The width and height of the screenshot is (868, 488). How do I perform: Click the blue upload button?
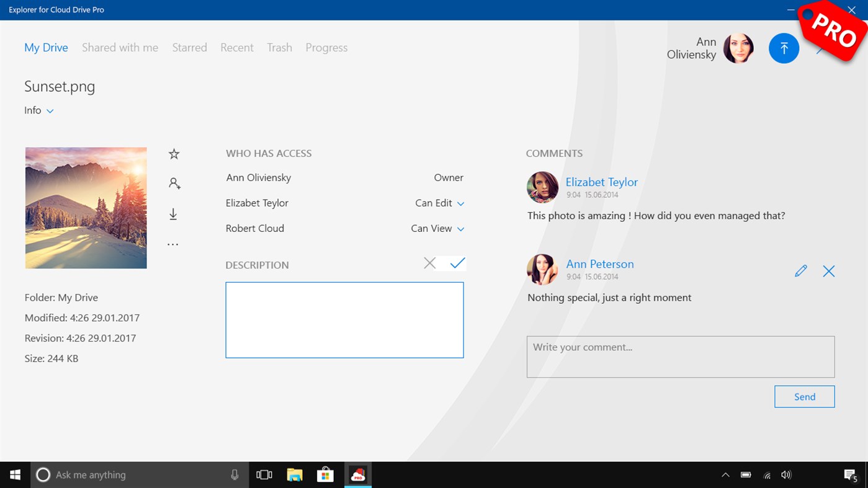pos(784,48)
